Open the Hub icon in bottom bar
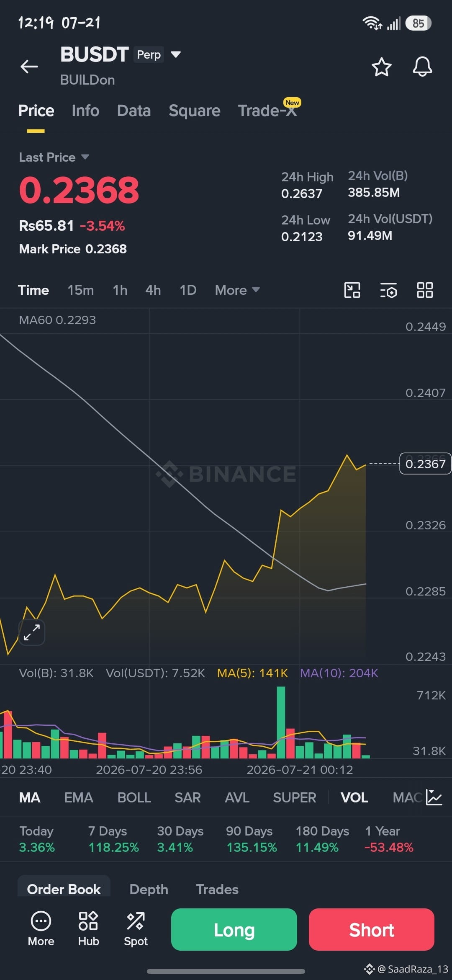452x980 pixels. coord(88,928)
